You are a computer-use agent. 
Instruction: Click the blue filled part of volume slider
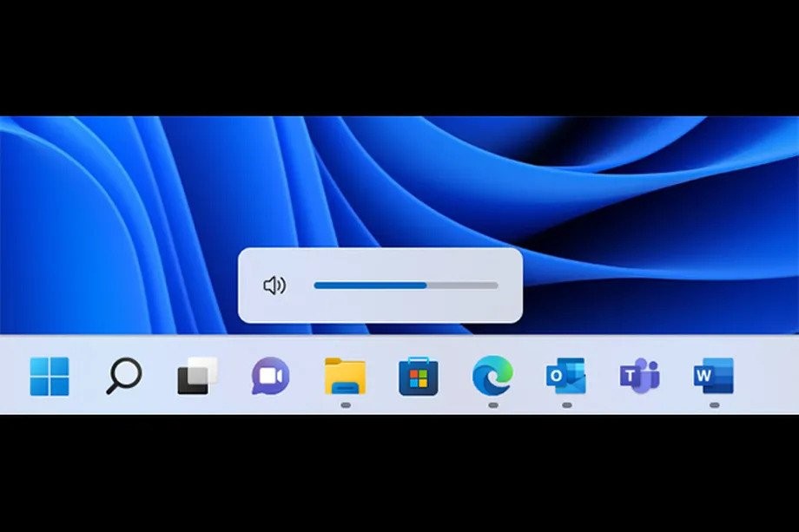click(371, 286)
